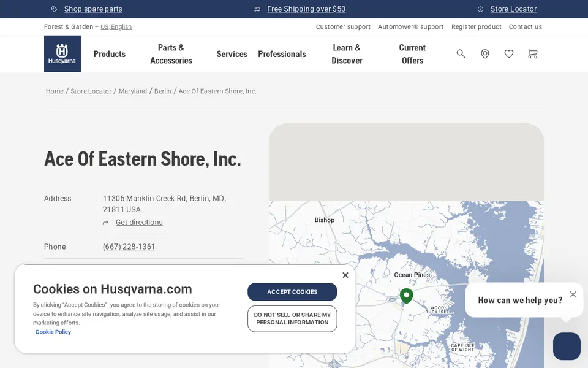The height and width of the screenshot is (368, 588).
Task: Open the Current Offers menu
Action: tap(412, 54)
